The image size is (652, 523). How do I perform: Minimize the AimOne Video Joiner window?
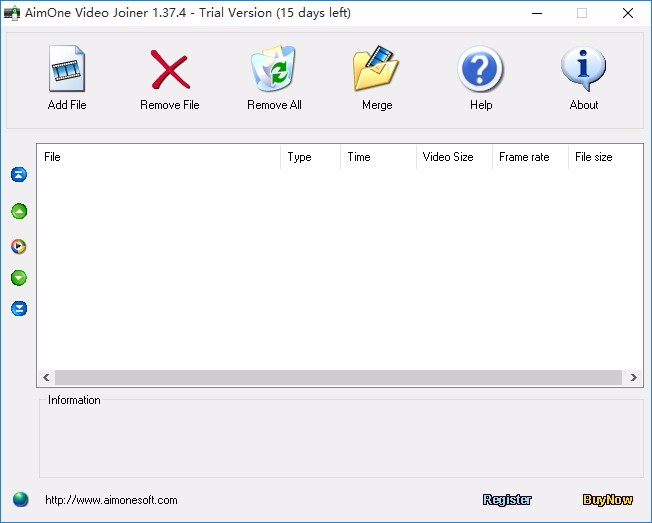[x=537, y=13]
